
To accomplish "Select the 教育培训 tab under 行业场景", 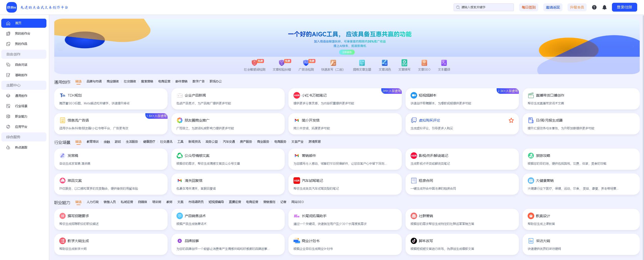I will pos(93,142).
